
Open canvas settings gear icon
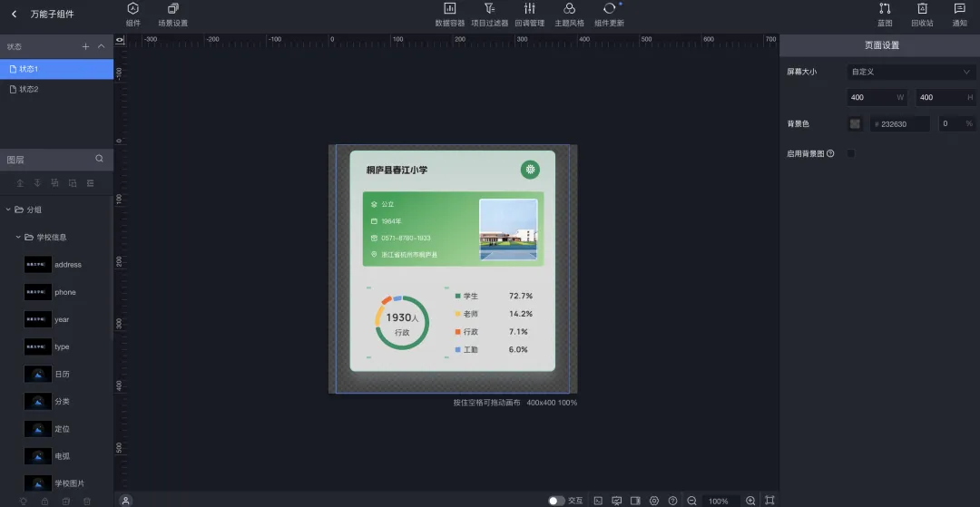pos(654,501)
